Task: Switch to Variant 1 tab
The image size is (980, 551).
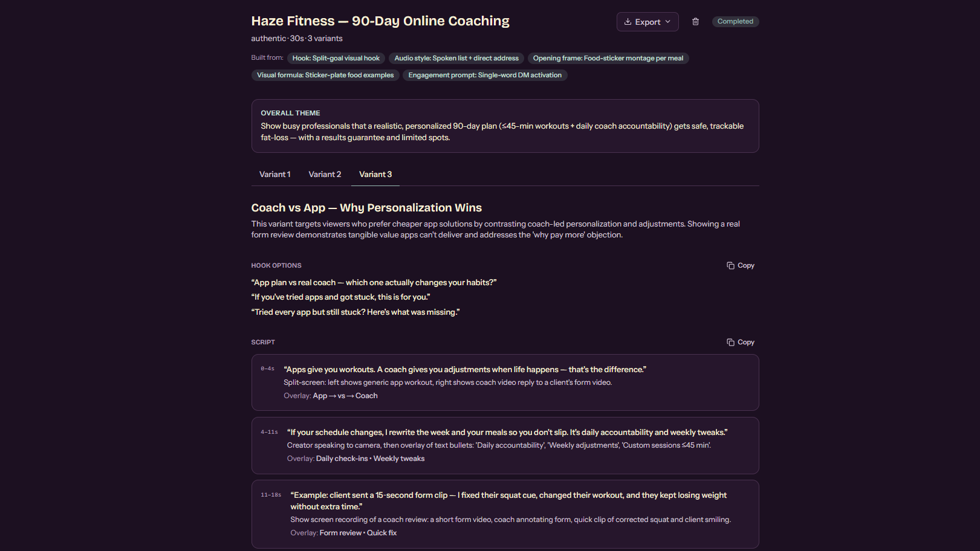Action: 275,175
